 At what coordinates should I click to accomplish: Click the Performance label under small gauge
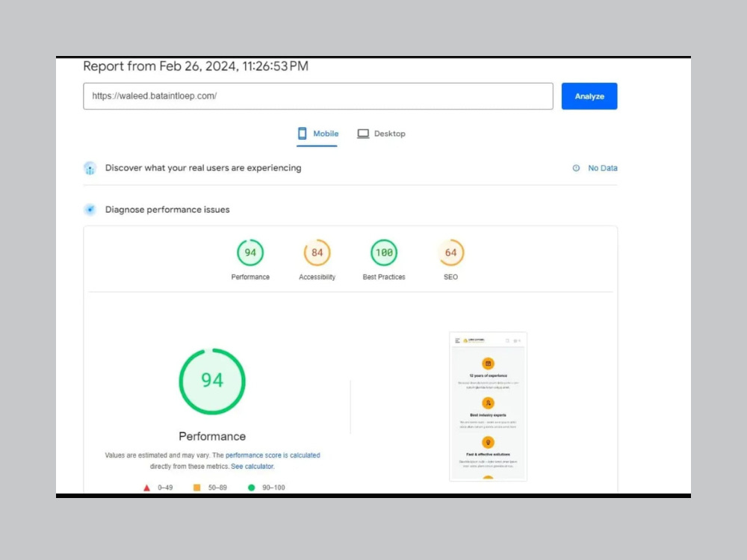(250, 277)
